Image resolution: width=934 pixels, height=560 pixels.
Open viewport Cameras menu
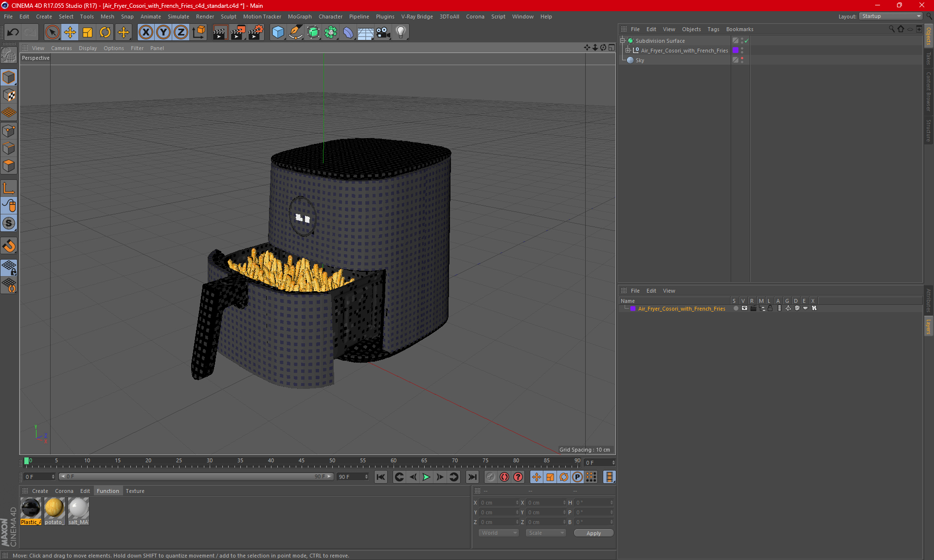61,48
